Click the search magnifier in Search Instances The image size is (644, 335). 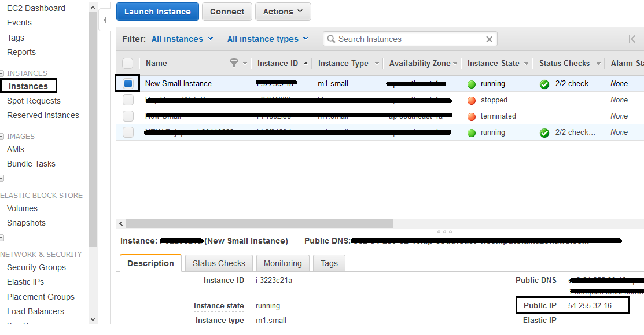click(x=331, y=39)
